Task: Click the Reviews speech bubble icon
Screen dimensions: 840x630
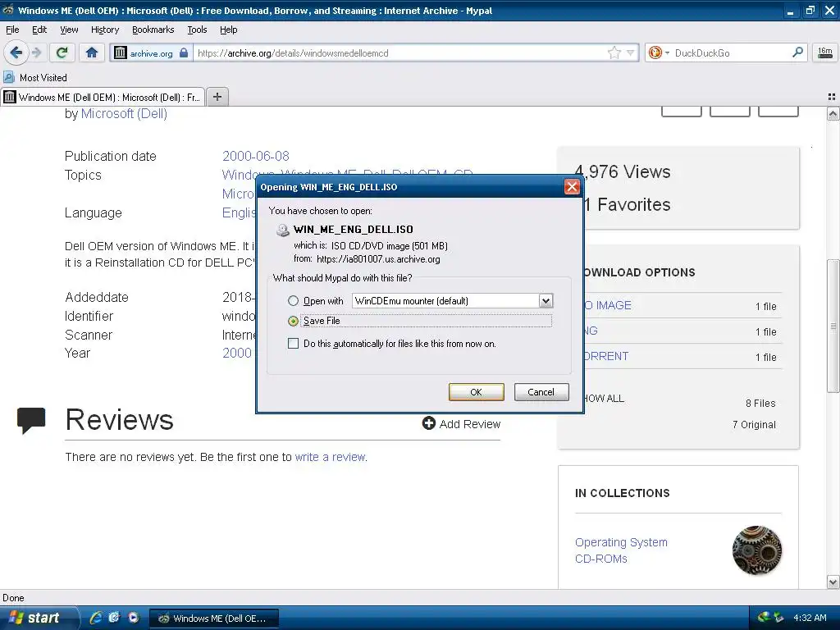Action: click(x=31, y=421)
